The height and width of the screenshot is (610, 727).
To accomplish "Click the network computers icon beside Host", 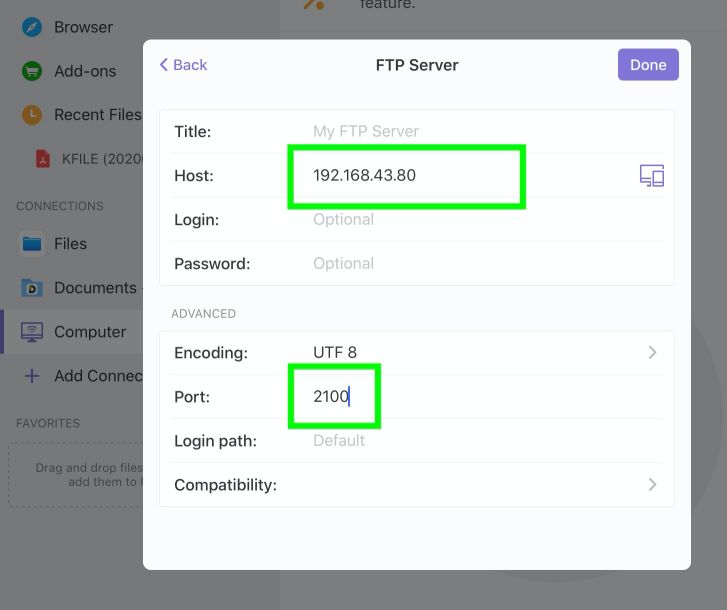I will pos(652,176).
